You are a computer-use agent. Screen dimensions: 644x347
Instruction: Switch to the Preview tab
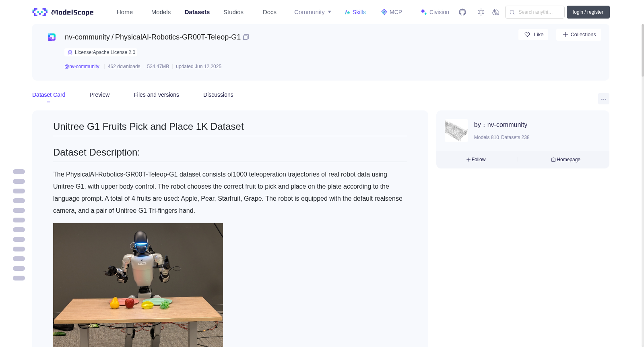click(x=99, y=95)
